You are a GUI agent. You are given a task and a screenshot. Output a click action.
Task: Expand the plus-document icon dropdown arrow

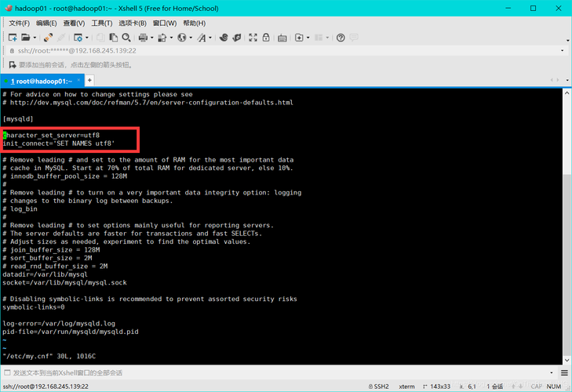tap(308, 38)
